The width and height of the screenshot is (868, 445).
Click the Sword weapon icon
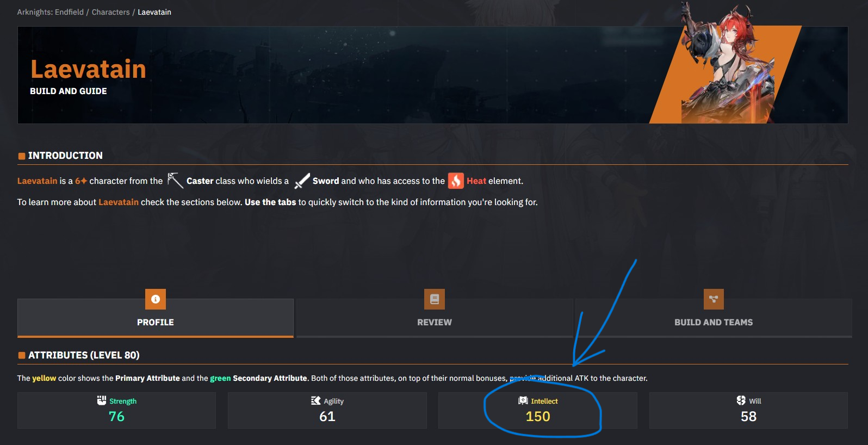[x=302, y=181]
